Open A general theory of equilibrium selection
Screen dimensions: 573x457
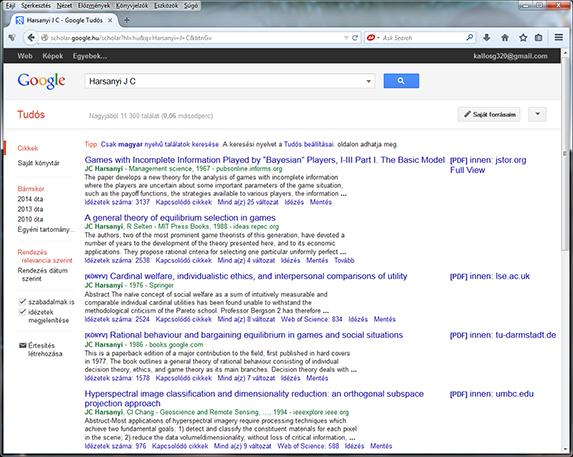pyautogui.click(x=180, y=217)
